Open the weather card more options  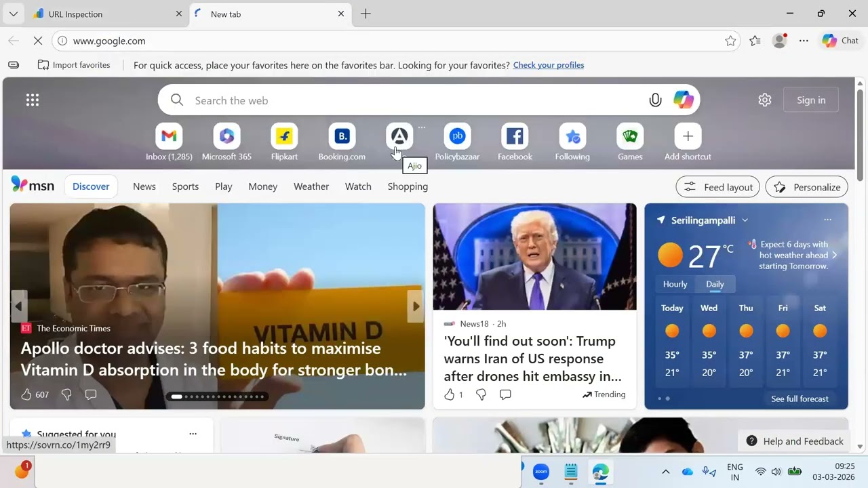(827, 220)
